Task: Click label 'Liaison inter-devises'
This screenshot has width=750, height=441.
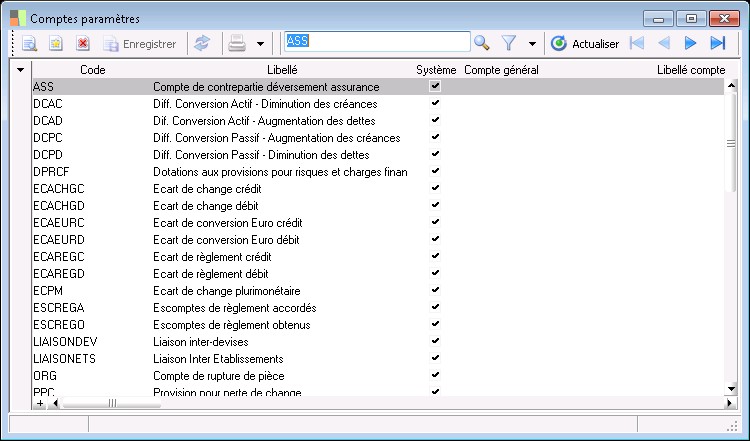Action: click(x=200, y=342)
